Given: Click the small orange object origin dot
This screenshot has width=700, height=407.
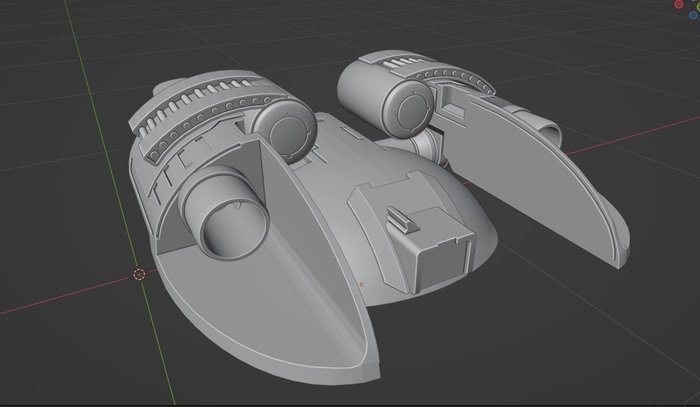Looking at the screenshot, I should tap(361, 284).
